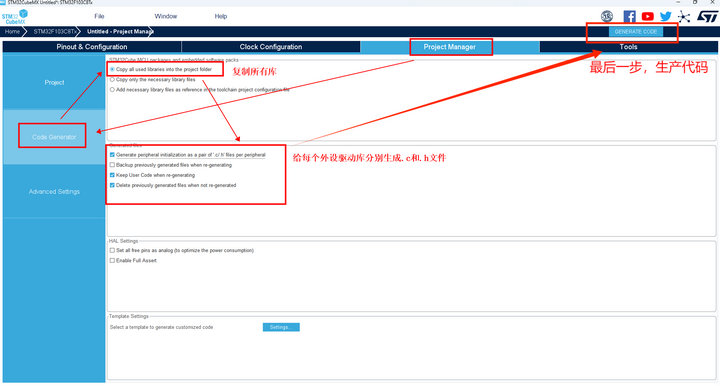
Task: Click the STM32CubeMX logo
Action: tap(15, 17)
